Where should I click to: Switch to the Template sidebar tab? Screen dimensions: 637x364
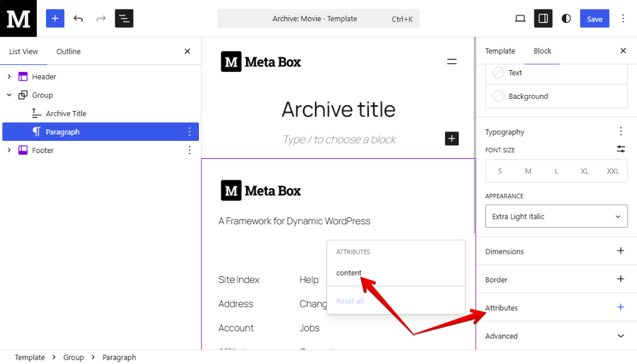tap(500, 51)
